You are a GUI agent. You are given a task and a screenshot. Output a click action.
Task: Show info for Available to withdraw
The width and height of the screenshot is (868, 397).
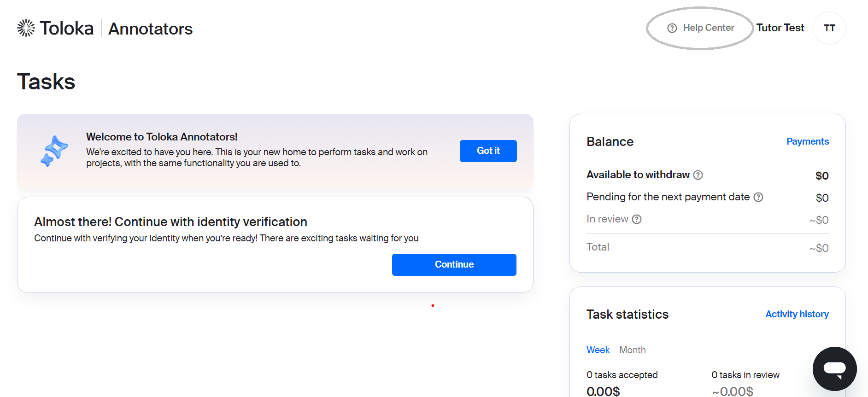698,175
